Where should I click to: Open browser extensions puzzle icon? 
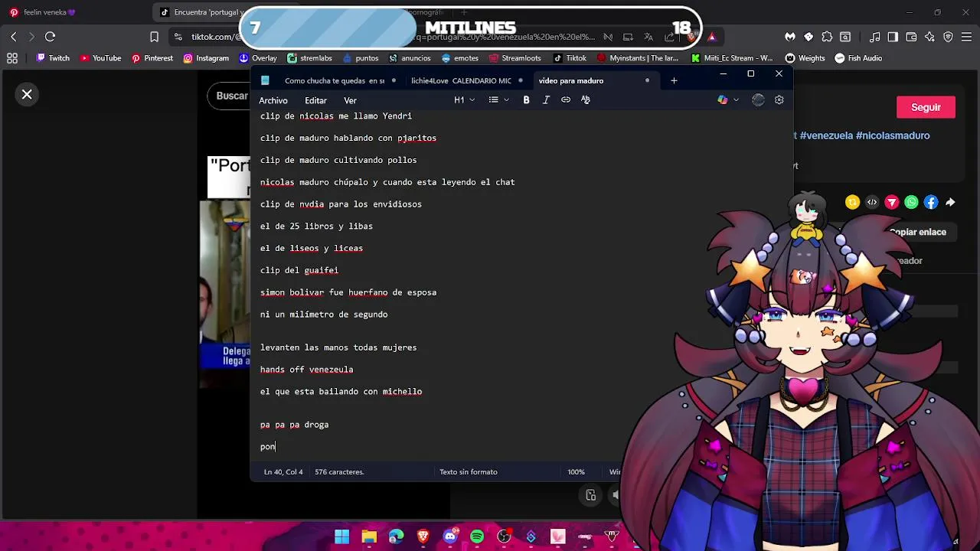[x=827, y=37]
